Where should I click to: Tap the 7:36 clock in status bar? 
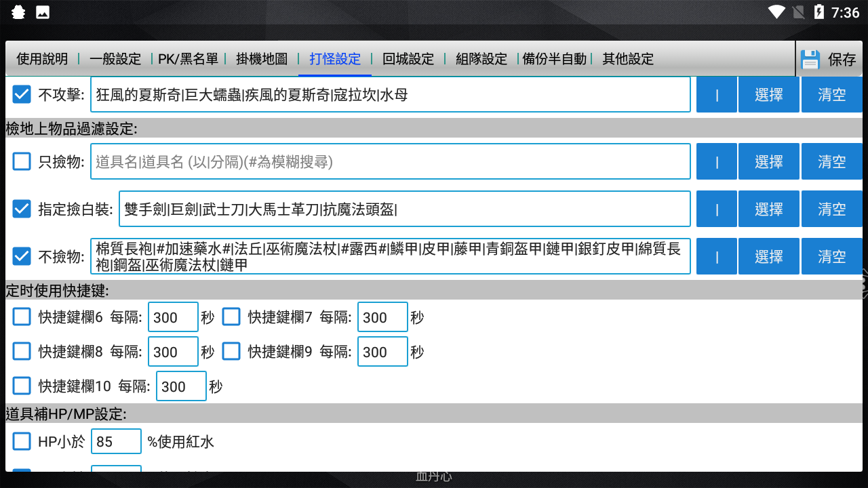[x=845, y=12]
